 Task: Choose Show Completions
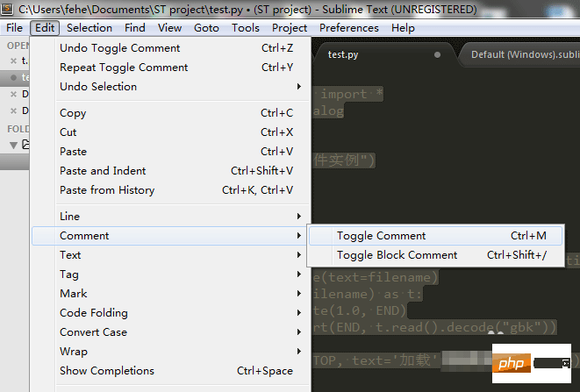tap(170, 370)
